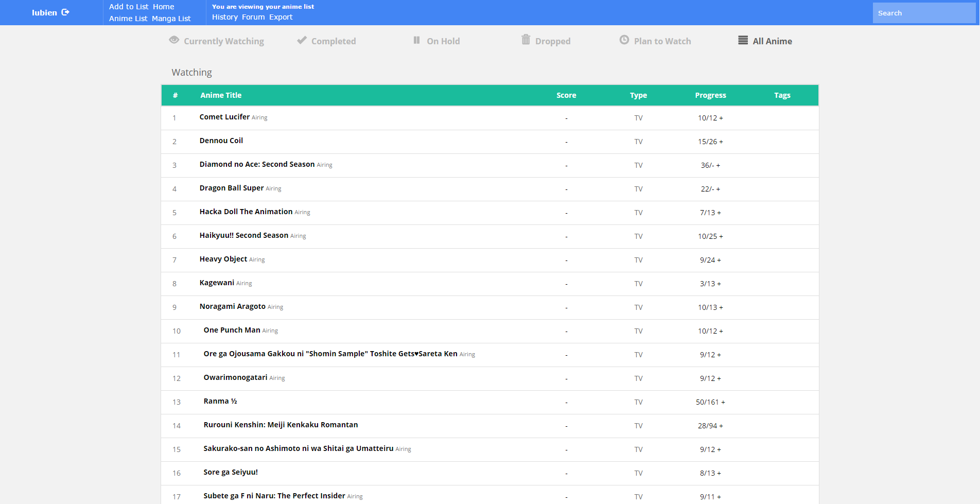
Task: Open One Punch Man title
Action: pyautogui.click(x=232, y=330)
